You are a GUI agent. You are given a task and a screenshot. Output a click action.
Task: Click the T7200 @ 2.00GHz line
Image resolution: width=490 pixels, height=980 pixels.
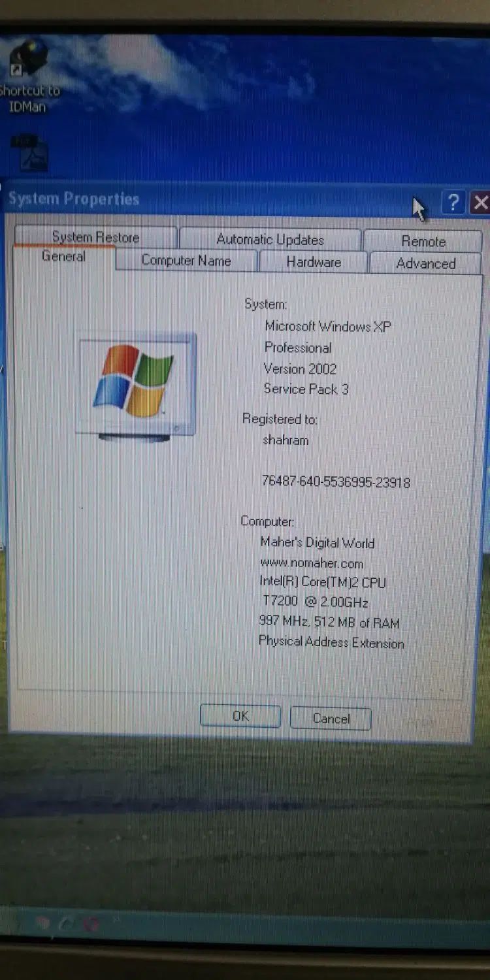pyautogui.click(x=316, y=602)
